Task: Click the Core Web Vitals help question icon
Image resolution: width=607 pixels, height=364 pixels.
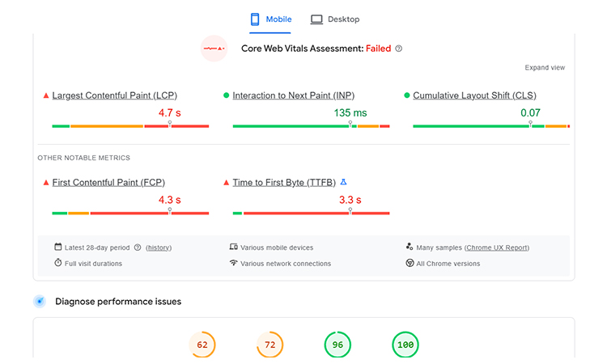Action: pyautogui.click(x=398, y=49)
